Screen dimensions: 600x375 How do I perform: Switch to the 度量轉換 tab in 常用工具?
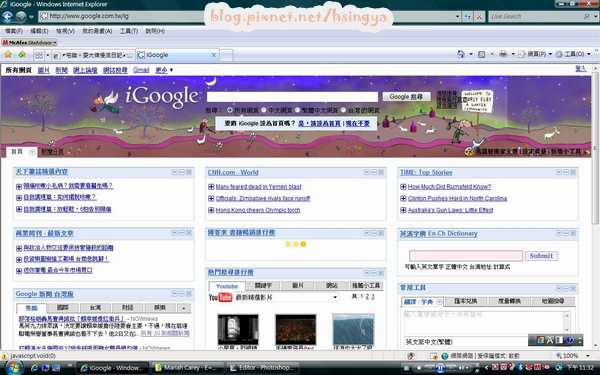click(x=509, y=302)
